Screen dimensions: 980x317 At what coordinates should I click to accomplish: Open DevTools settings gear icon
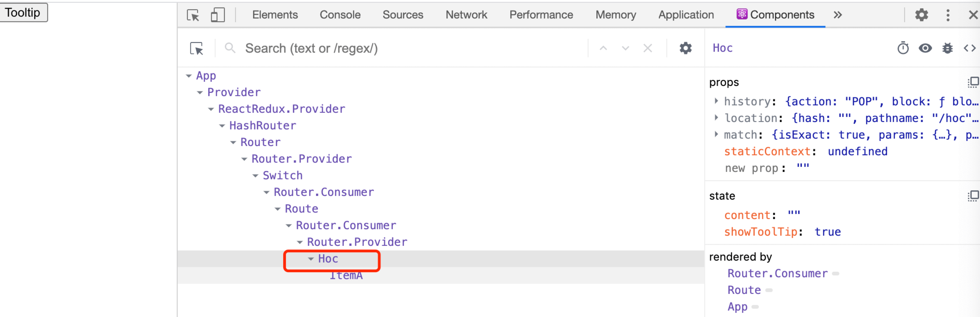[x=921, y=15]
